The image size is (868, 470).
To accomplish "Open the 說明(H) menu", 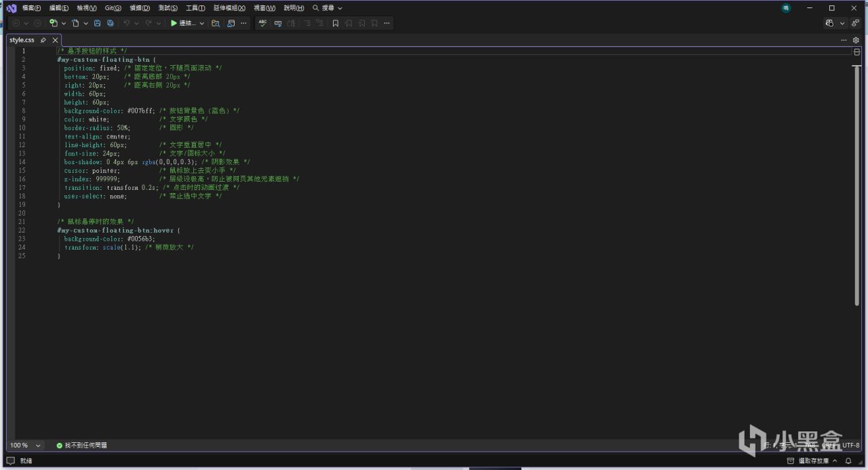I will [294, 8].
